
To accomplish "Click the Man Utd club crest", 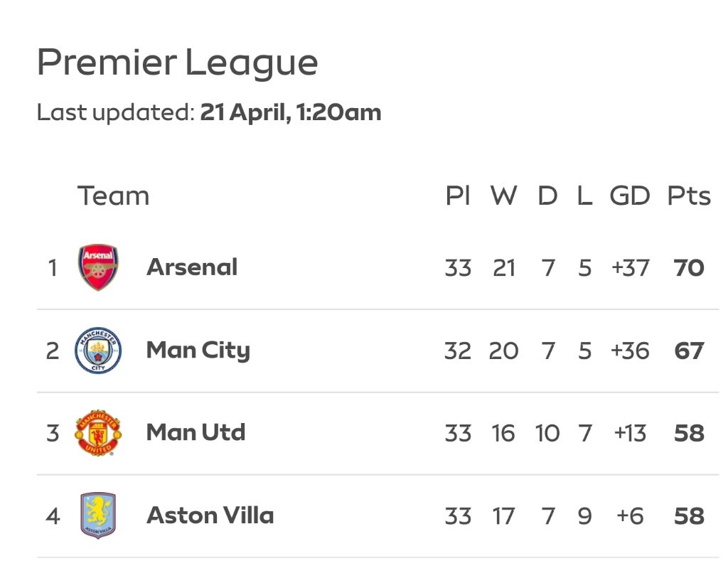I will (x=98, y=433).
